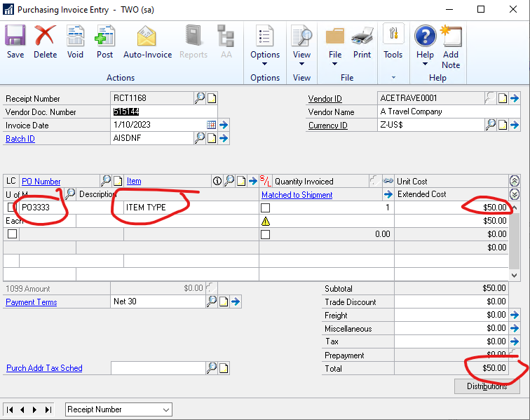Viewport: 530px width, 420px height.
Task: Click Freight expansion arrow
Action: pyautogui.click(x=515, y=315)
